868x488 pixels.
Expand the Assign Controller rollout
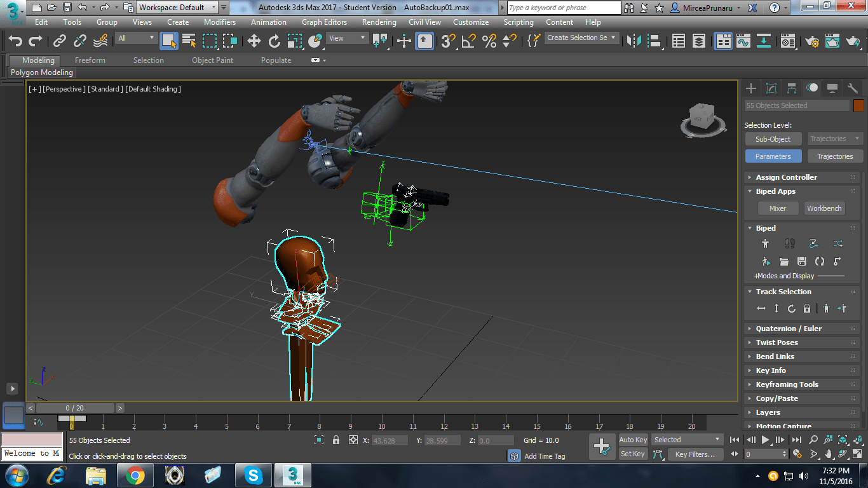click(786, 177)
